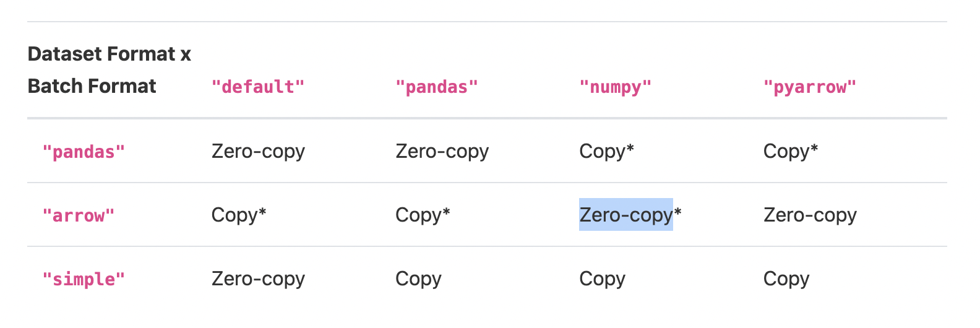Click Copy* under pandas in arrow row
Screen dimensions: 980x328
tap(423, 215)
